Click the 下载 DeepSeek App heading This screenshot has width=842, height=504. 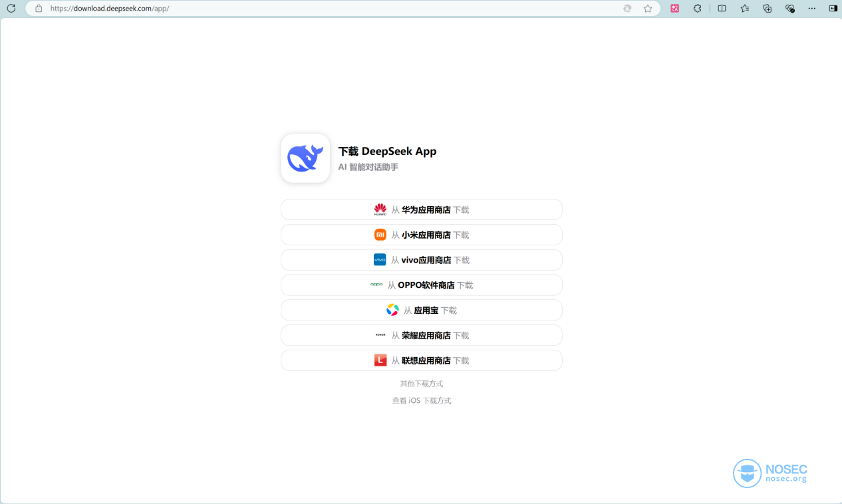click(387, 151)
